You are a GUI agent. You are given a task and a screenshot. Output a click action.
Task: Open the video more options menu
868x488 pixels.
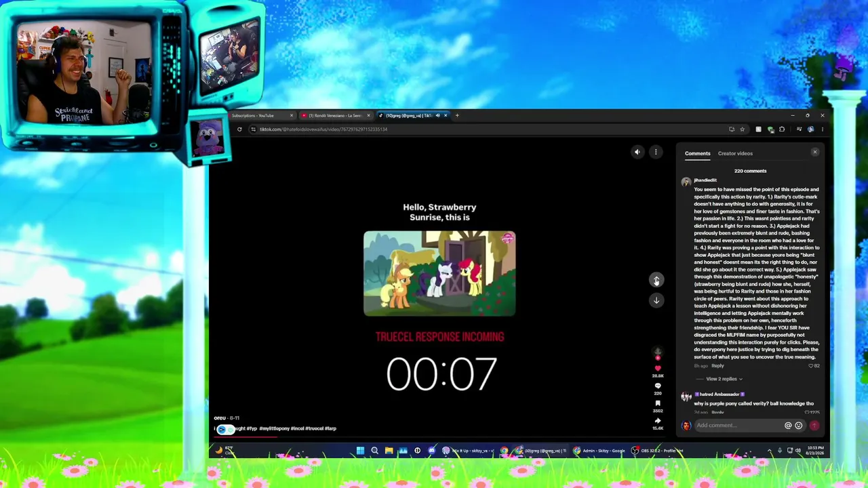coord(656,152)
